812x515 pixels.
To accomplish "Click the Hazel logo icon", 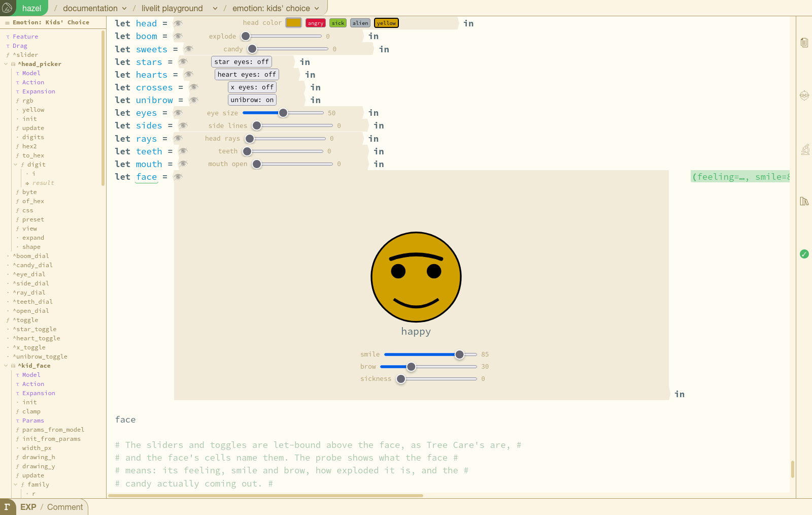I will click(x=8, y=8).
